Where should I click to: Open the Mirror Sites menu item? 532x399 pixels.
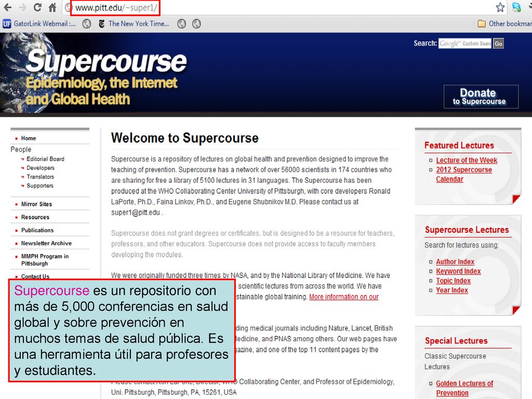click(x=37, y=204)
